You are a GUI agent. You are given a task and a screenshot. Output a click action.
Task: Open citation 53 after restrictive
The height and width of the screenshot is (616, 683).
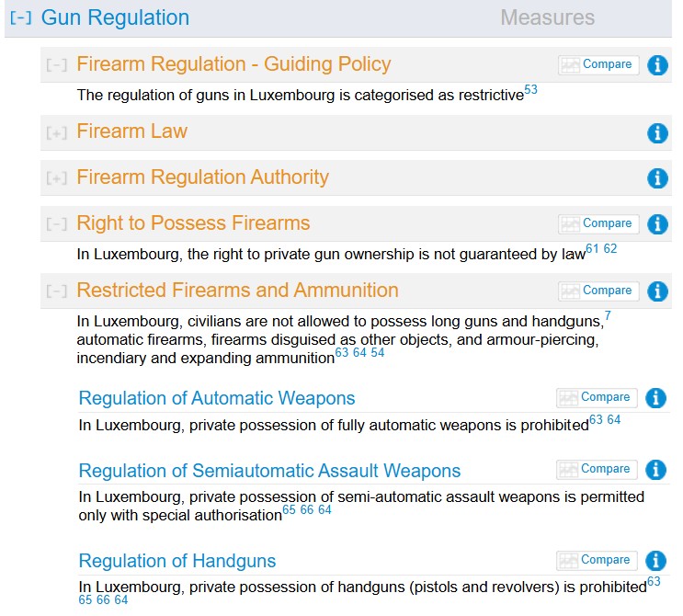pyautogui.click(x=530, y=89)
